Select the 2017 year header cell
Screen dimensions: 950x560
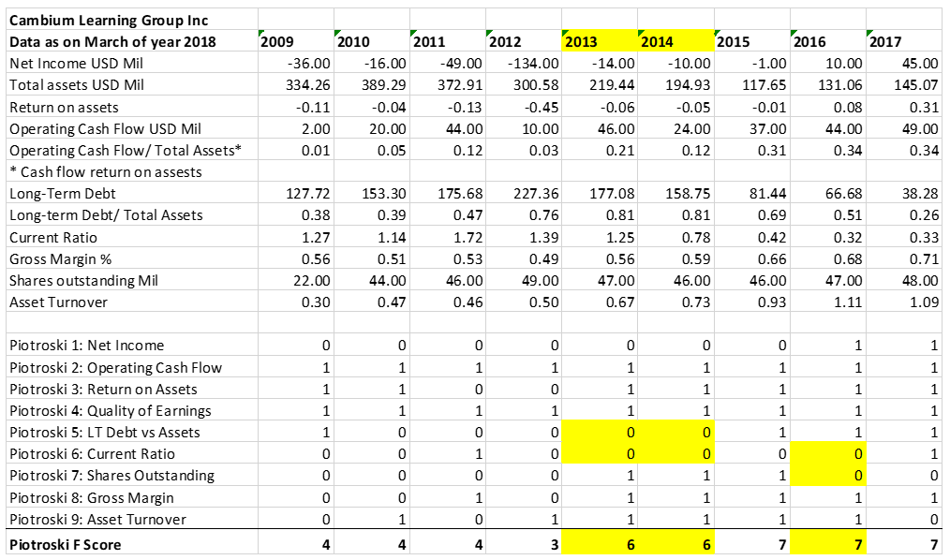(x=904, y=40)
